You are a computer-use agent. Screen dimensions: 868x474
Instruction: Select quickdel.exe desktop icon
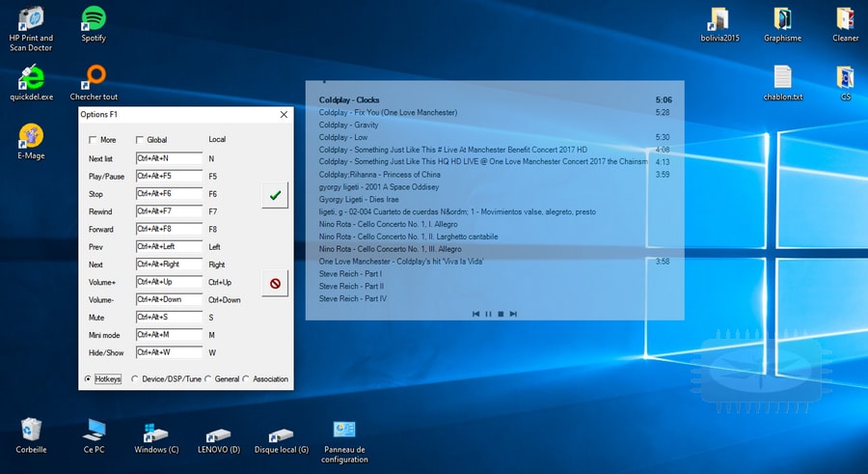(31, 82)
